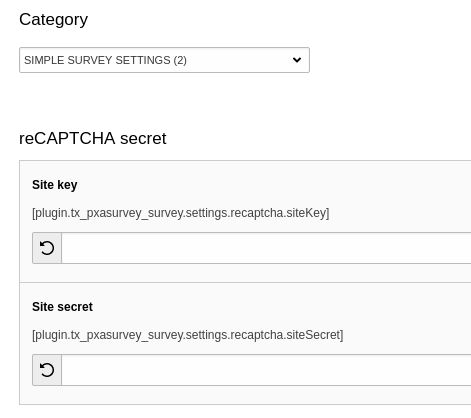Screen dimensions: 471x418
Task: Click the plugin.tx_pxasurvey_survey siteKey identifier
Action: [x=181, y=213]
